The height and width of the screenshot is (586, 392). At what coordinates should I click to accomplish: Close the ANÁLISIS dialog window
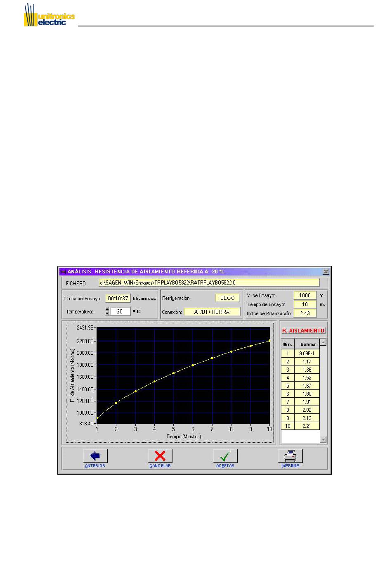(x=326, y=271)
